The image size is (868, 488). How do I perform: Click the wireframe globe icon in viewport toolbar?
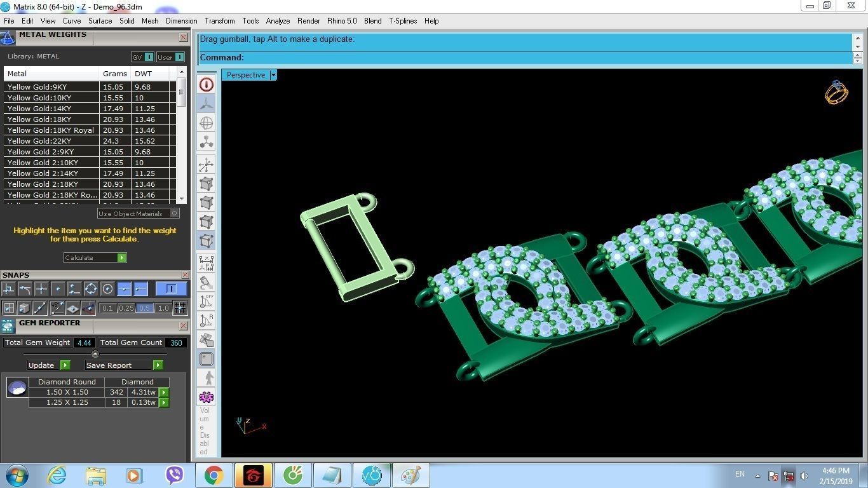point(207,123)
